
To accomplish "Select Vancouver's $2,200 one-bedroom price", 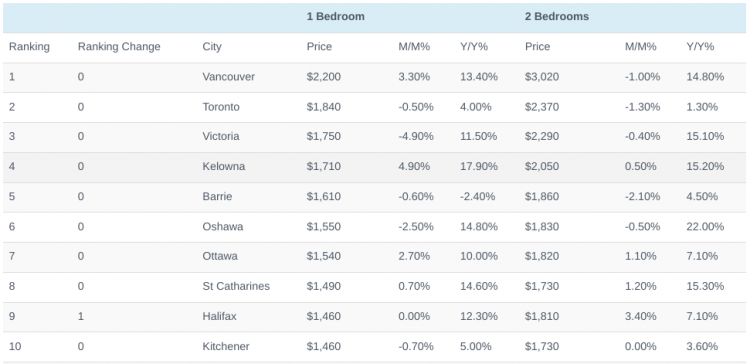I will coord(324,77).
